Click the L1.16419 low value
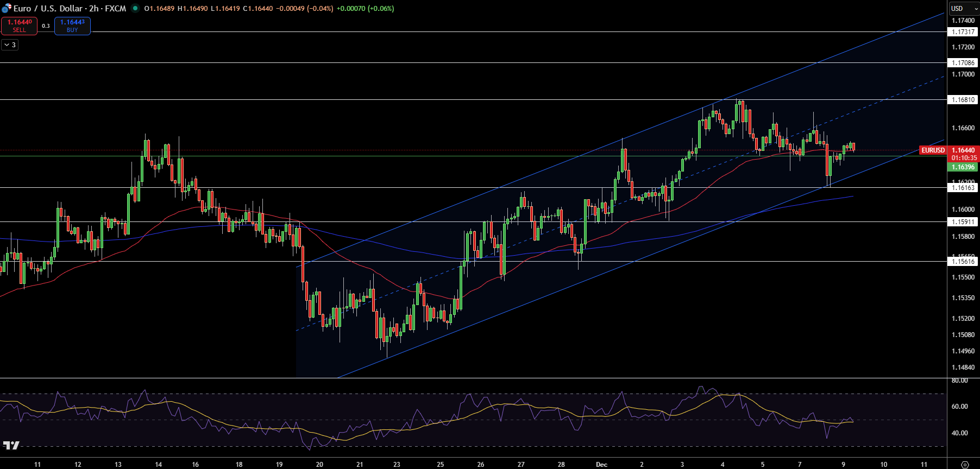The image size is (980, 469). [x=225, y=9]
